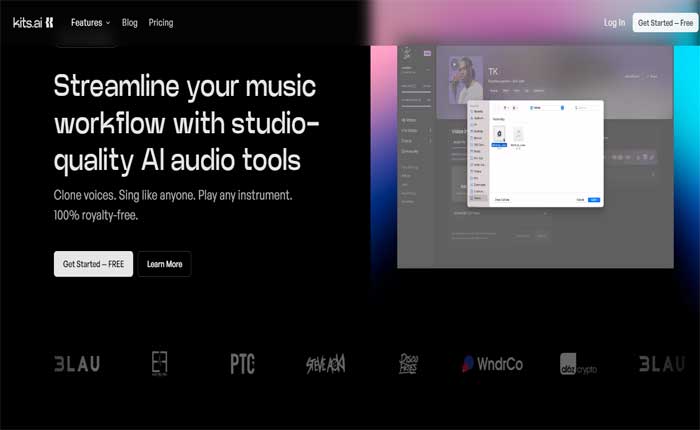Click the Learn More button
This screenshot has width=700, height=430.
[164, 264]
